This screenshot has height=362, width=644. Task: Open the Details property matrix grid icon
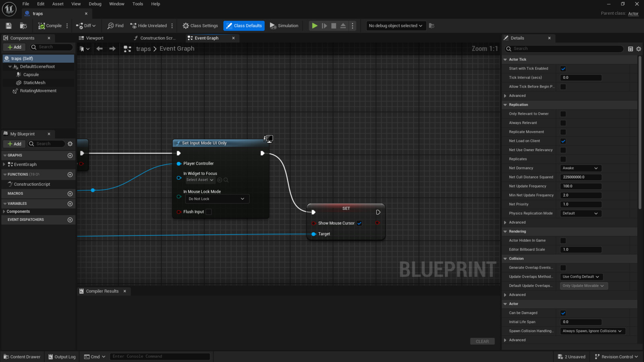click(630, 49)
